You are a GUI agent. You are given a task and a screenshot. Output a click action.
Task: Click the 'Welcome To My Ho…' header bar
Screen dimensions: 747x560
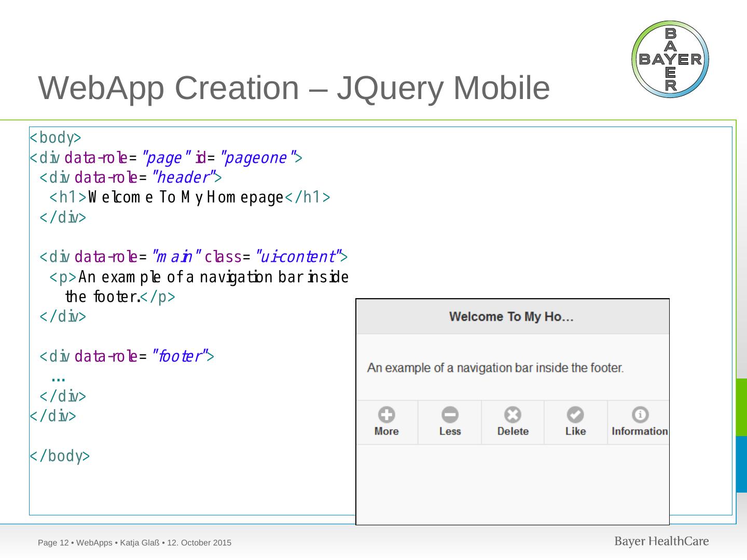click(x=512, y=316)
